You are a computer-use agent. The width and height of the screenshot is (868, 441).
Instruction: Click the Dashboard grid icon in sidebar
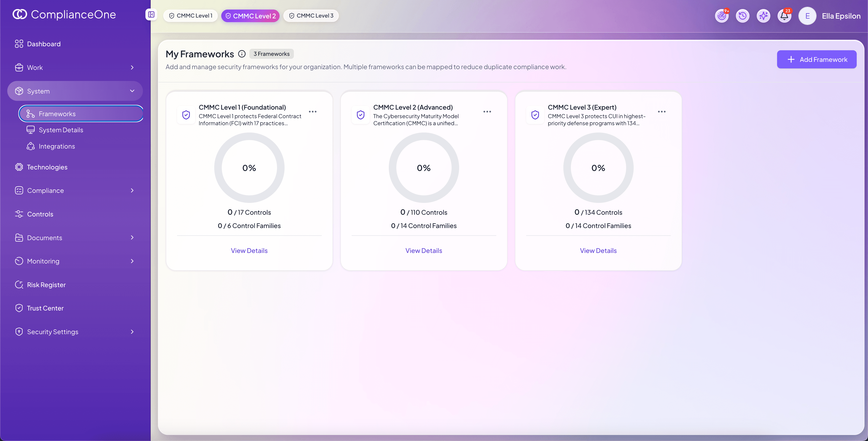click(19, 44)
